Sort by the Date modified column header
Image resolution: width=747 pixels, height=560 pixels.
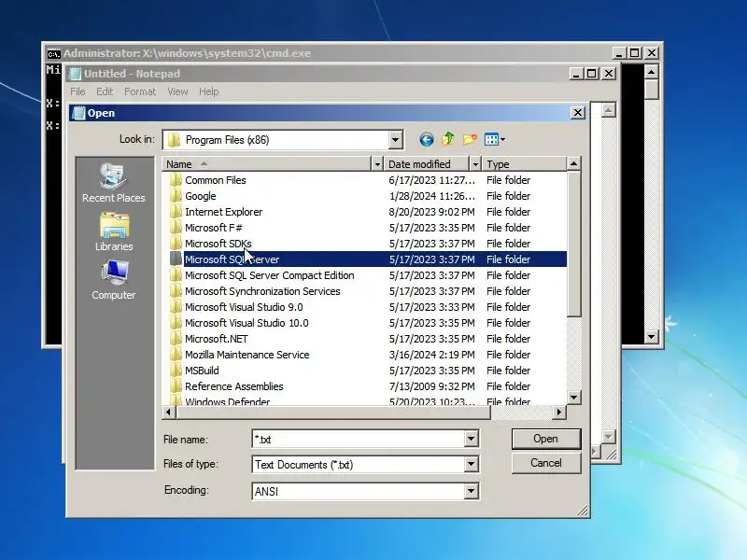(427, 164)
